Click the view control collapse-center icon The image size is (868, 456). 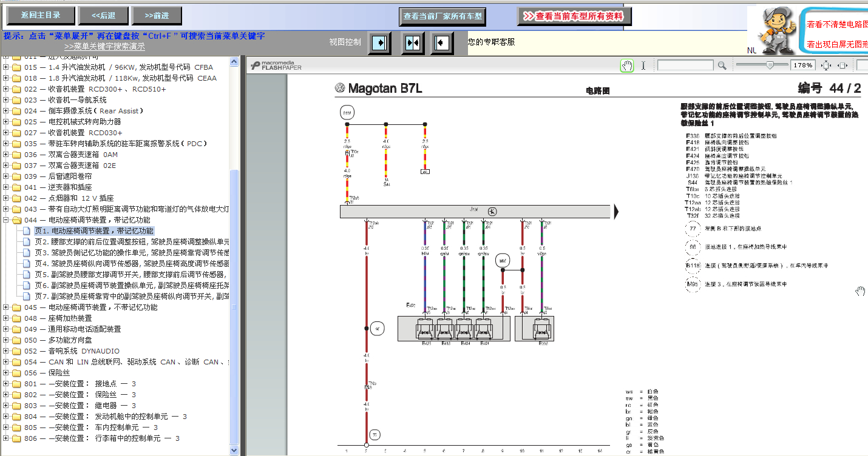click(x=413, y=43)
